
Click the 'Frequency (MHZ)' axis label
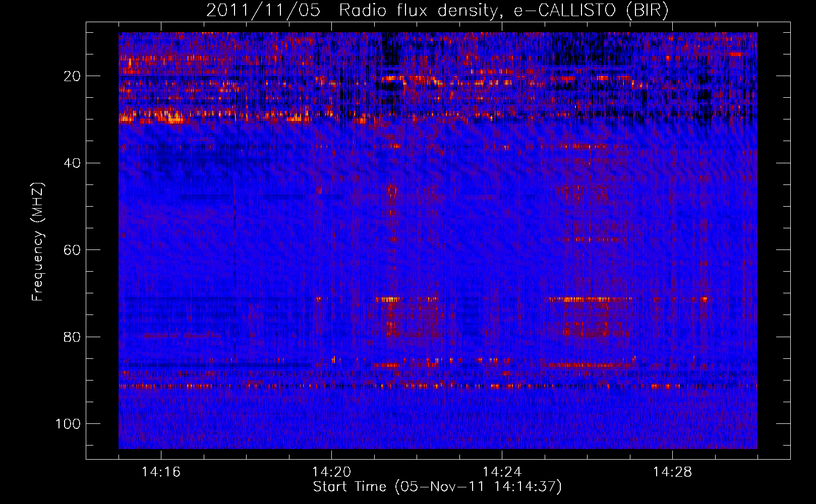tap(38, 242)
